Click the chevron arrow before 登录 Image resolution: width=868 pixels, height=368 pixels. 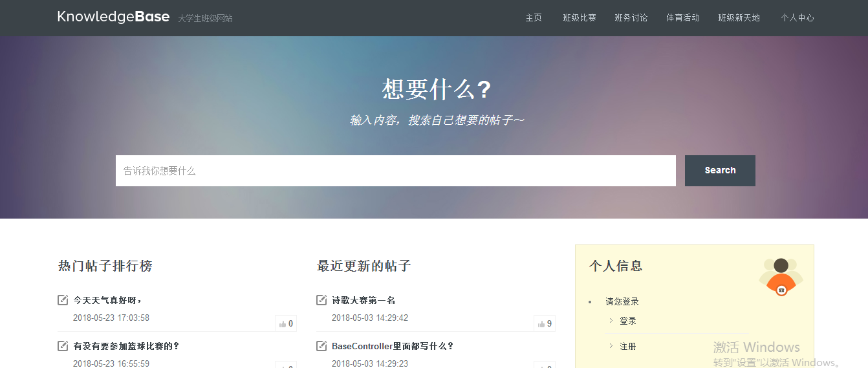tap(611, 321)
